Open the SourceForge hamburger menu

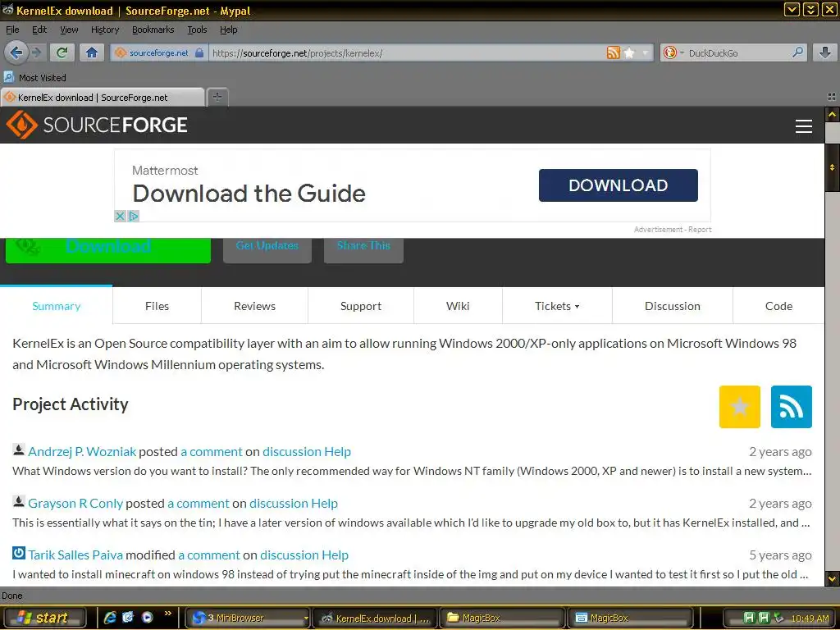click(x=804, y=126)
